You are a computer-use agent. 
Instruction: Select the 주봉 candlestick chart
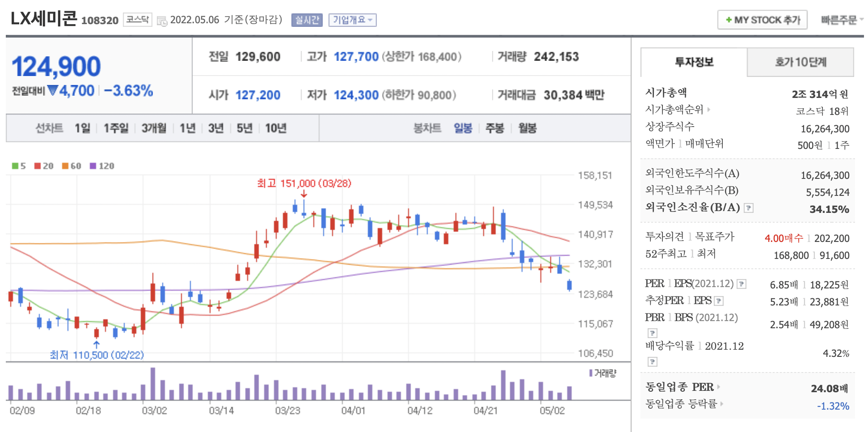[x=495, y=128]
